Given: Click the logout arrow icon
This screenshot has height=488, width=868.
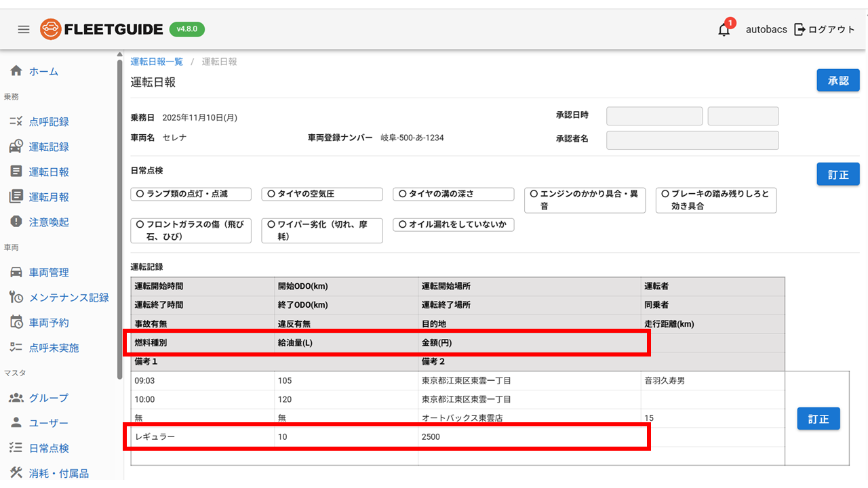Looking at the screenshot, I should [x=800, y=29].
